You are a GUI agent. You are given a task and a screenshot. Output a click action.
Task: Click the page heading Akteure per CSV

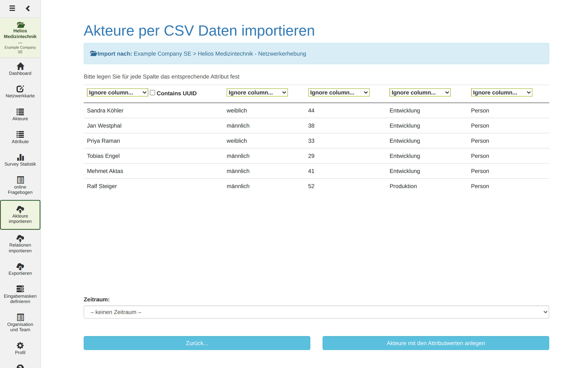199,30
